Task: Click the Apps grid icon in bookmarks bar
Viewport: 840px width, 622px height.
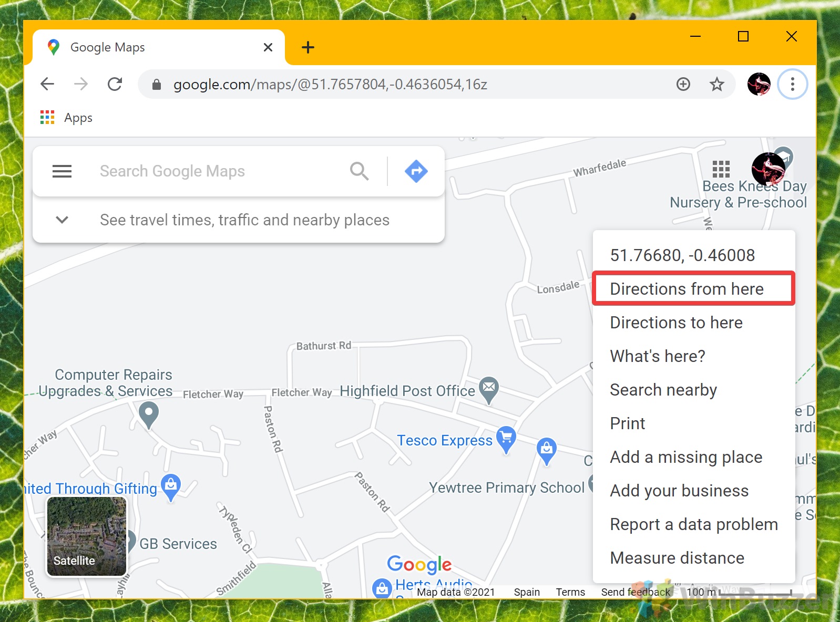Action: [47, 118]
